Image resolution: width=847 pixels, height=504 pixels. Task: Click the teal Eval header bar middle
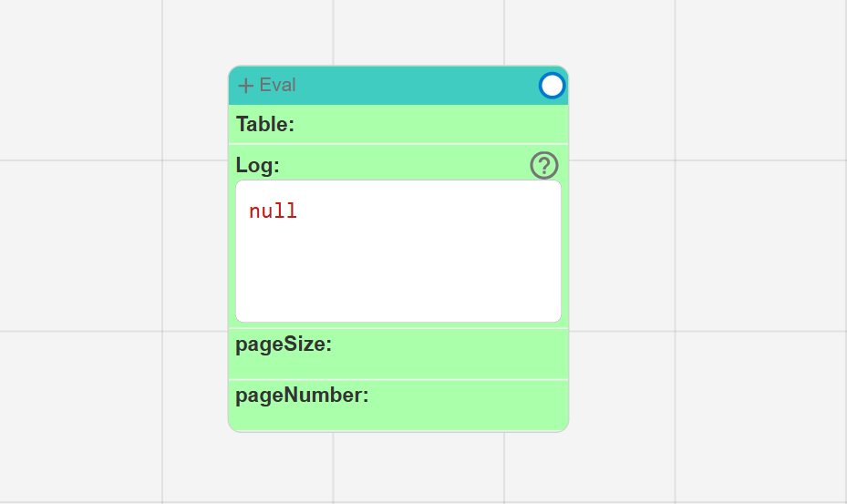click(416, 86)
